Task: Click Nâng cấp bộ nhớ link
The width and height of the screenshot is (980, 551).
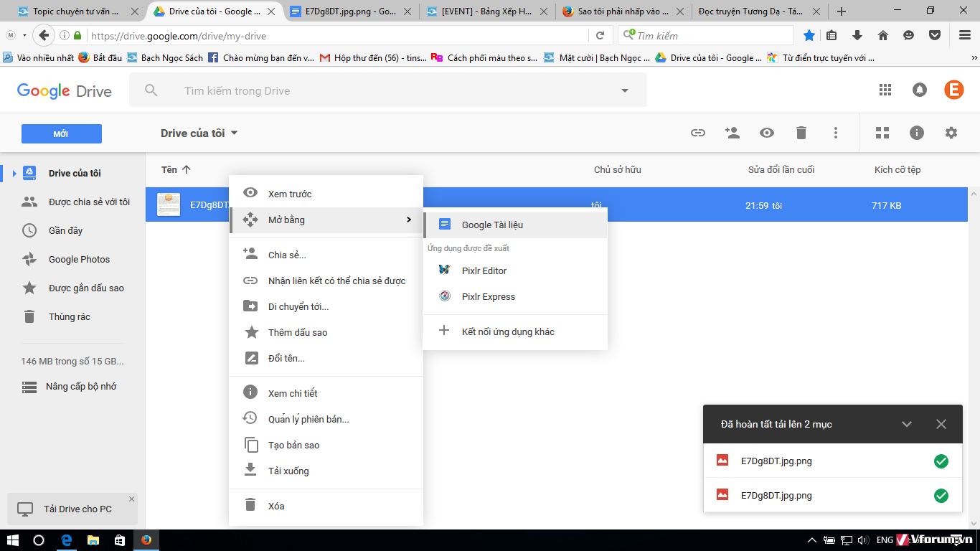Action: [x=81, y=387]
